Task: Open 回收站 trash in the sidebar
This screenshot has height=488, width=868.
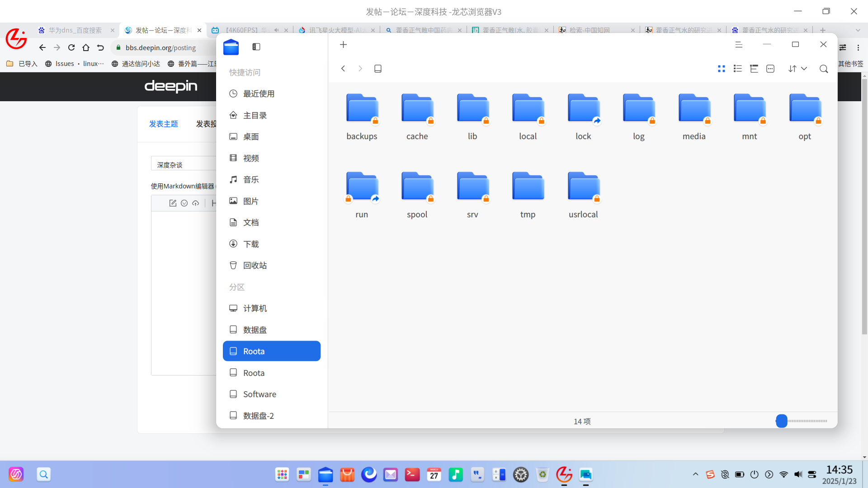Action: 272,265
